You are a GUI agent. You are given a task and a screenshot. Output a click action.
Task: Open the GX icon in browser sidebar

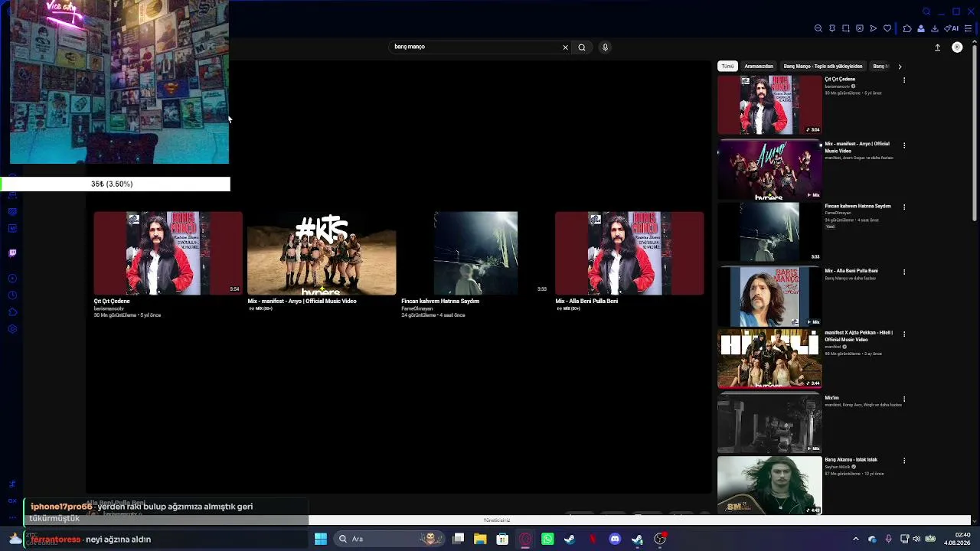click(x=12, y=500)
